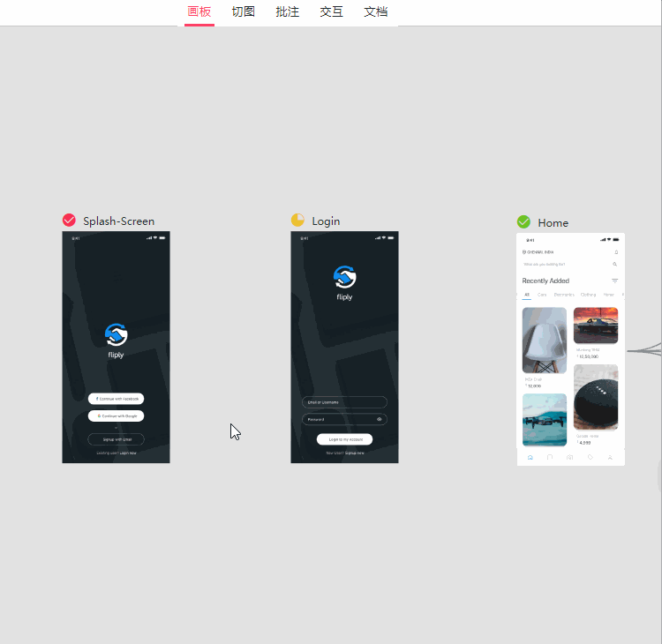Image resolution: width=662 pixels, height=644 pixels.
Task: Click the fliply logo on the Splash-Screen artboard
Action: coord(117,341)
